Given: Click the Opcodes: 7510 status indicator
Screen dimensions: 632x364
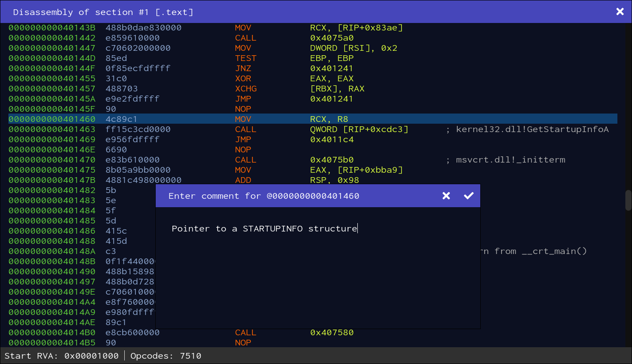Looking at the screenshot, I should tap(166, 356).
